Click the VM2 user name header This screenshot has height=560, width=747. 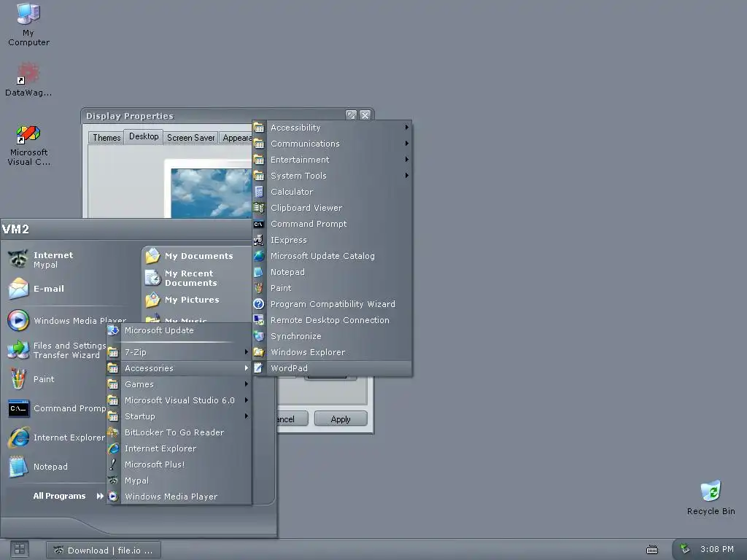point(15,229)
